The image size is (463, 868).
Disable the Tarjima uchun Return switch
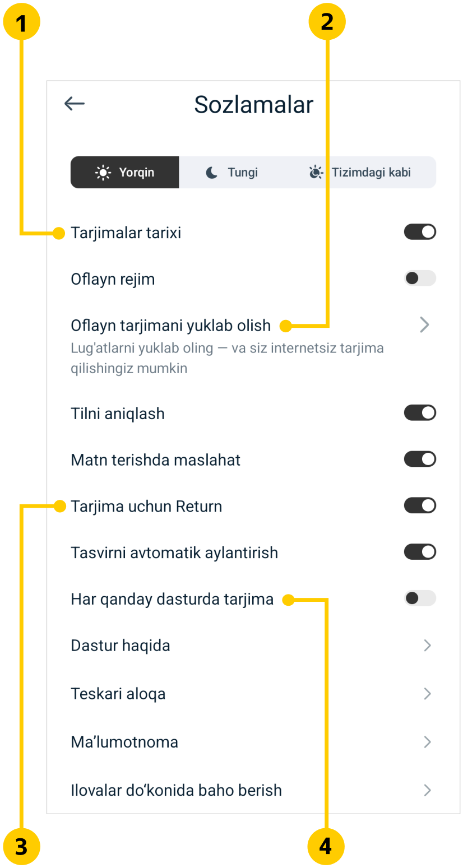point(420,506)
